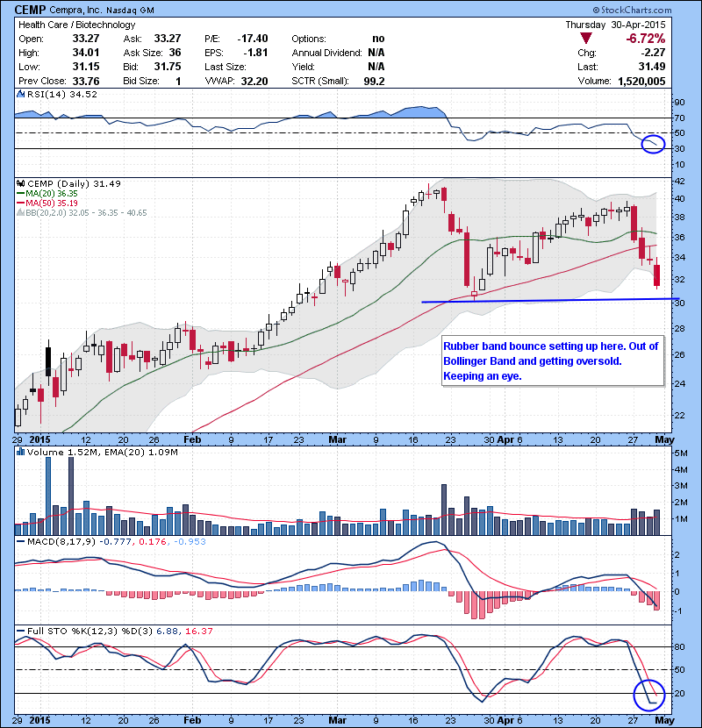Click the date Thursday 30-Apr-2015

tap(616, 25)
